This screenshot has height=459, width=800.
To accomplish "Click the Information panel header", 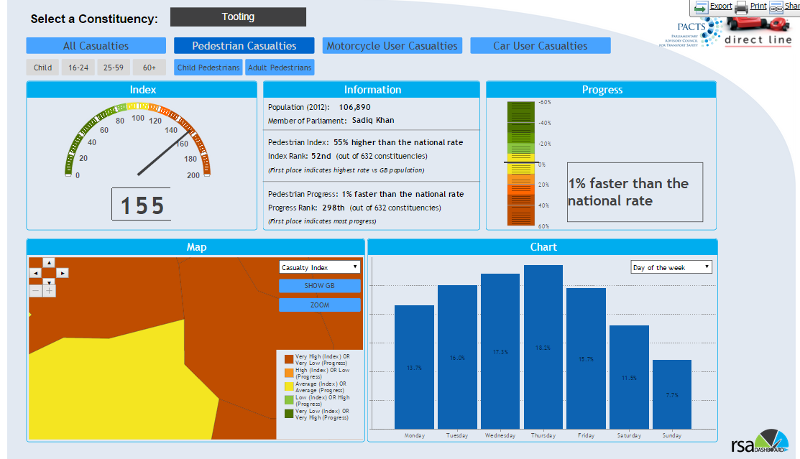I will pos(371,90).
